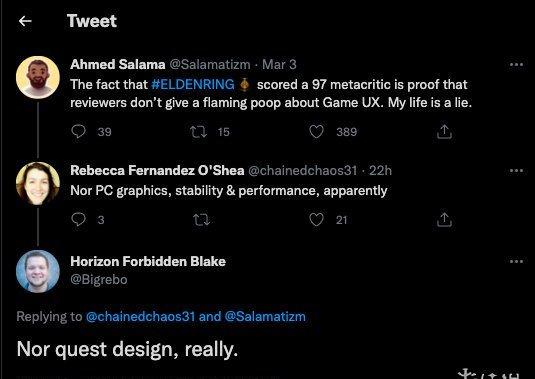The width and height of the screenshot is (535, 379).
Task: Open more options on Horizon Forbidden Blake's tweet
Action: (516, 262)
